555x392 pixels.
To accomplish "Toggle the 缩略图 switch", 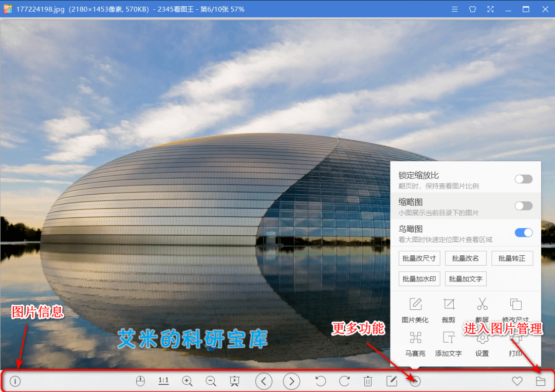I will [x=524, y=206].
